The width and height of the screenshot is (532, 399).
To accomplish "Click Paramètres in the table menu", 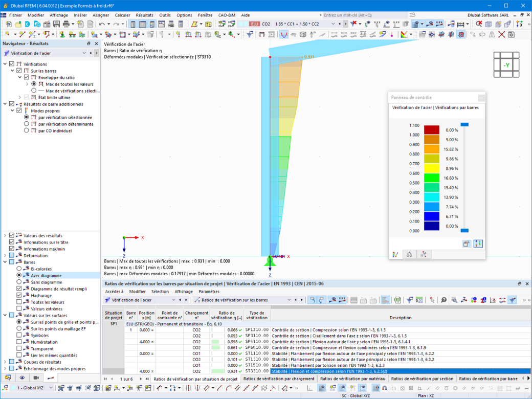I will [x=209, y=292].
